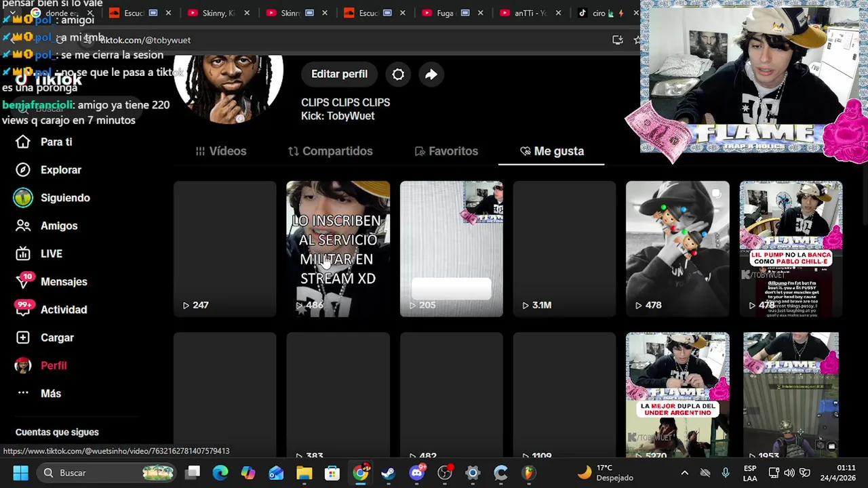The width and height of the screenshot is (868, 488).
Task: Switch to the 'anTTi - Yo' YouTube tab
Action: point(530,13)
